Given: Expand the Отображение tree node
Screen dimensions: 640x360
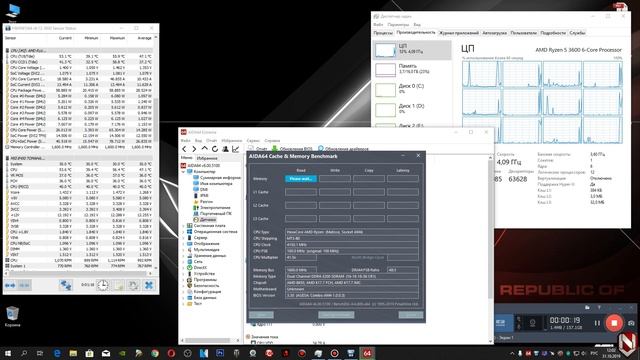Looking at the screenshot, I should click(184, 244).
